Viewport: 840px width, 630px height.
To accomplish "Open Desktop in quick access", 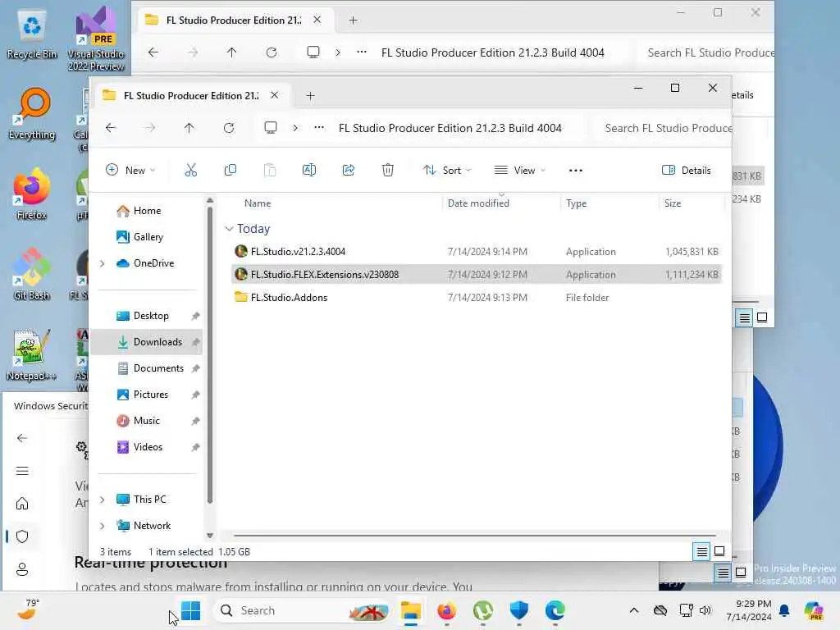I will click(x=151, y=316).
